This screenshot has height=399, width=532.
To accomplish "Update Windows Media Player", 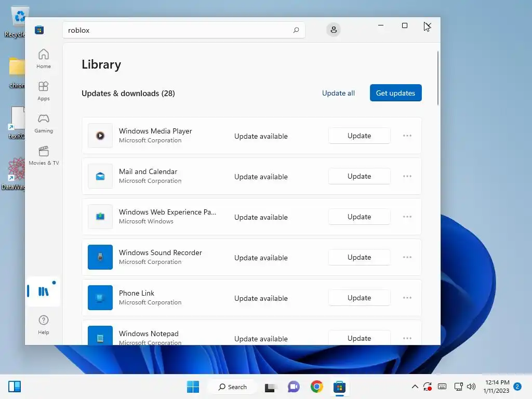I will point(359,136).
